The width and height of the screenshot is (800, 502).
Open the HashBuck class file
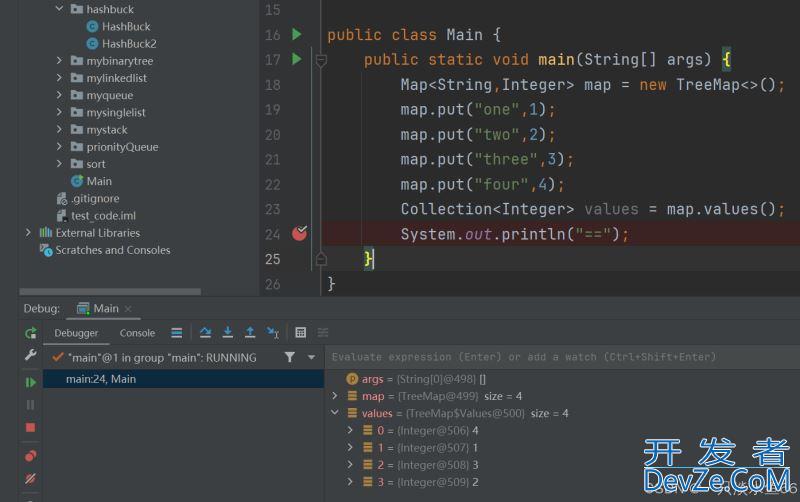point(126,27)
